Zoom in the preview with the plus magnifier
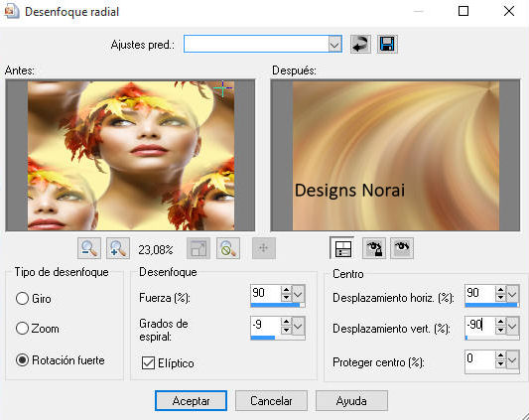 118,248
